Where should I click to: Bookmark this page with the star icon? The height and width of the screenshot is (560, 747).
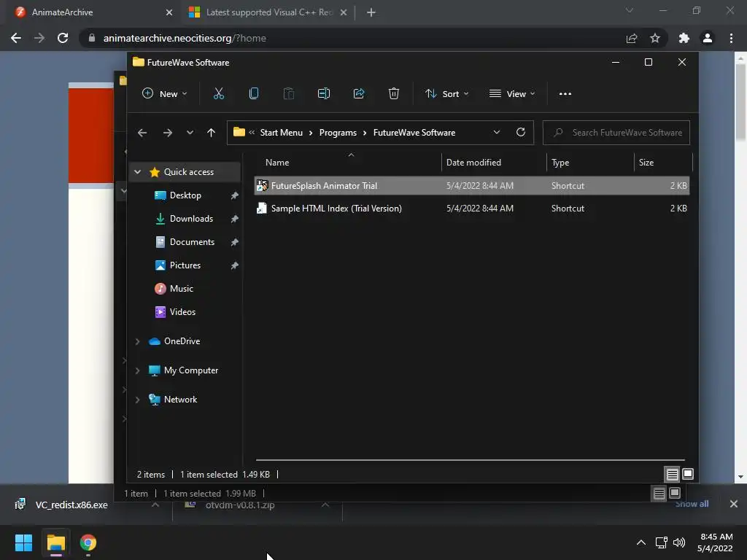point(655,38)
